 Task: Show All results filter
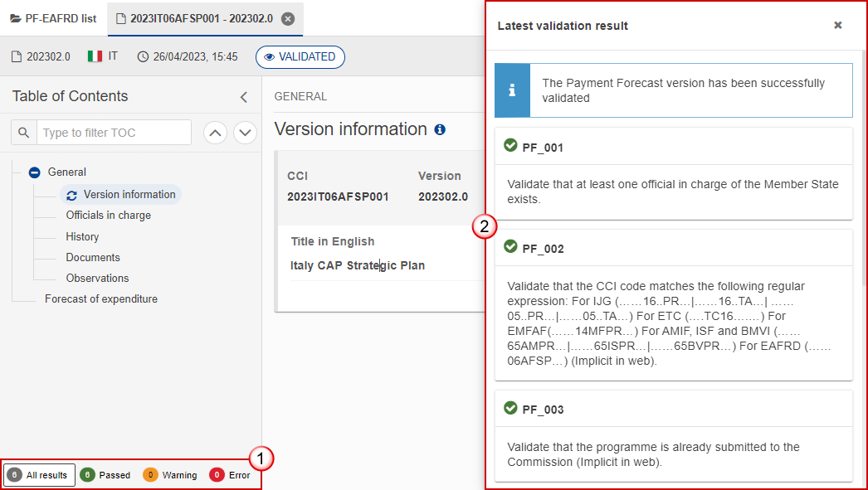(39, 475)
